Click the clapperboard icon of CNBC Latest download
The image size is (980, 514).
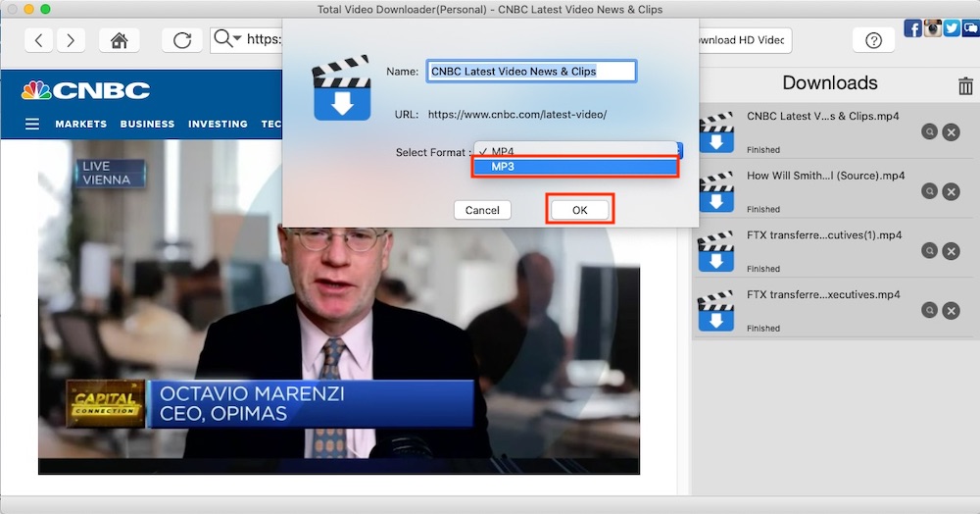pyautogui.click(x=715, y=132)
